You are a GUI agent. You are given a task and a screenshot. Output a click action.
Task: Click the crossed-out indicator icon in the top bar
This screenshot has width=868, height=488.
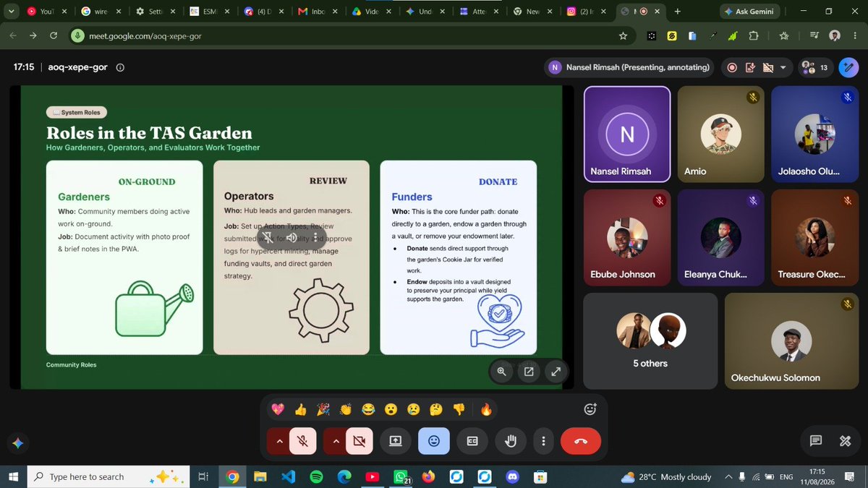coord(768,67)
